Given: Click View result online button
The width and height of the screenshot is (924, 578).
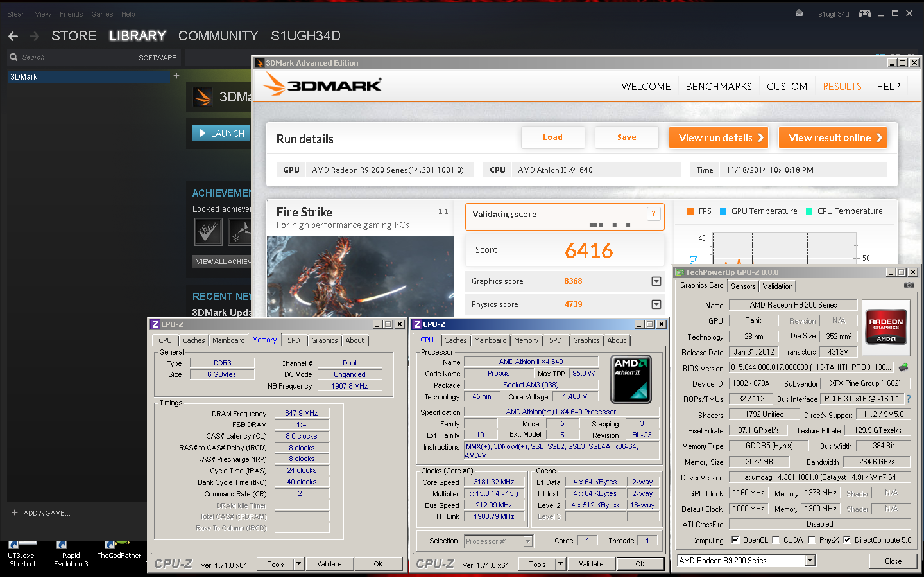Looking at the screenshot, I should click(833, 137).
